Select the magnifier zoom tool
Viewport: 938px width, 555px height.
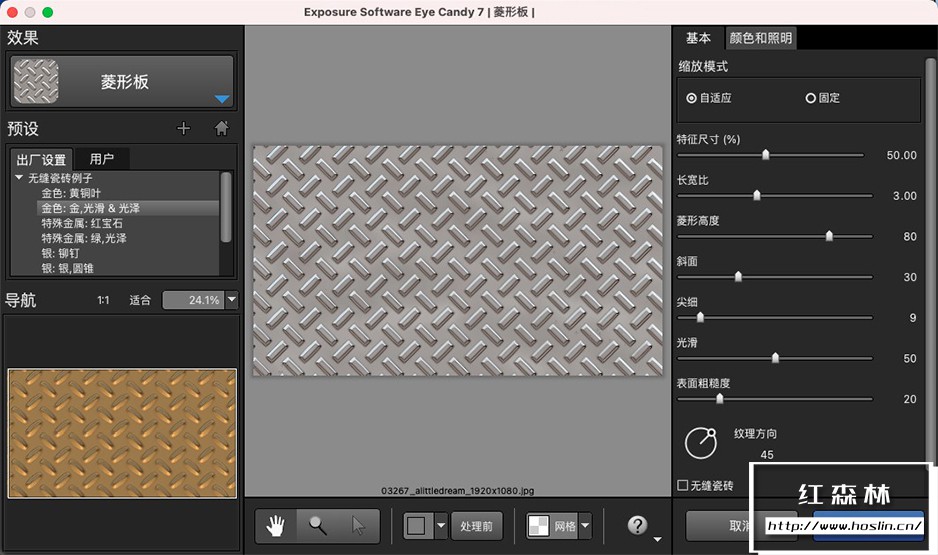tap(318, 526)
